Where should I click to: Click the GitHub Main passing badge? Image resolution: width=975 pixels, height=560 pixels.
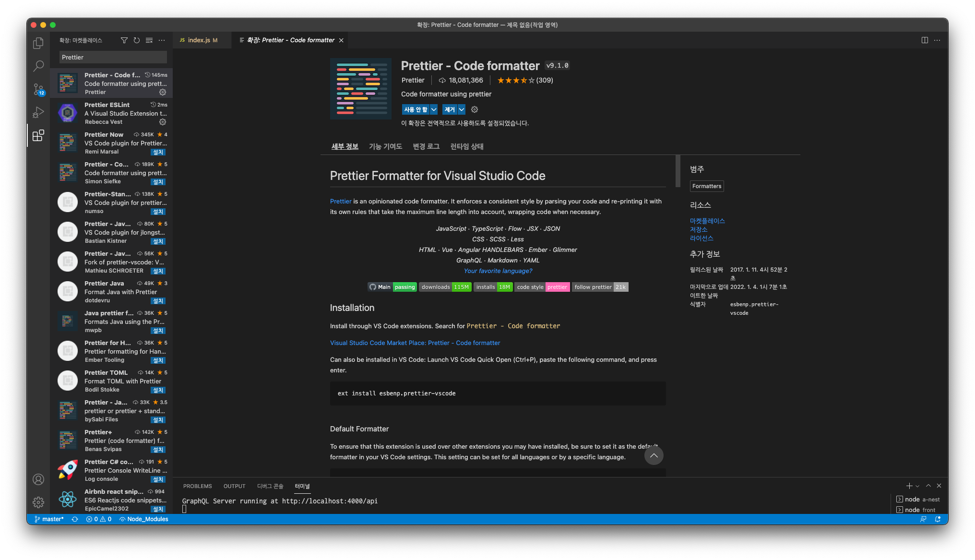pyautogui.click(x=392, y=287)
